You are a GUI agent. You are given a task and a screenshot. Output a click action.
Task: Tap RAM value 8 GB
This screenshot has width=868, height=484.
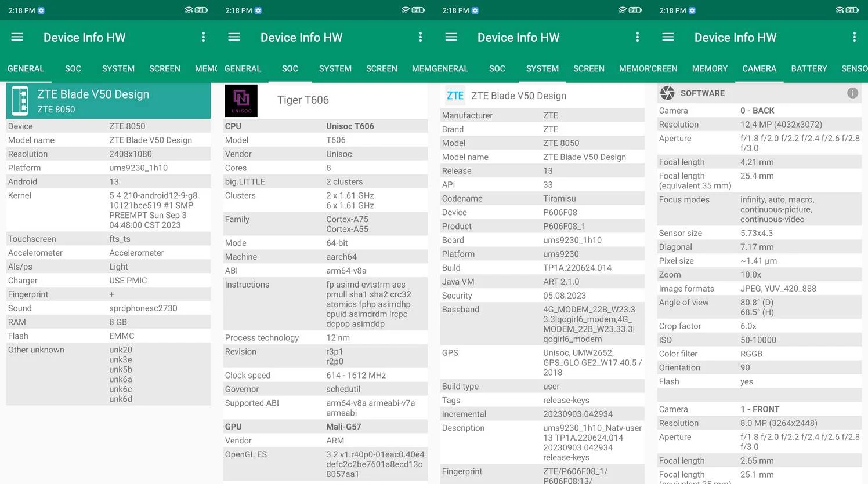click(x=118, y=322)
